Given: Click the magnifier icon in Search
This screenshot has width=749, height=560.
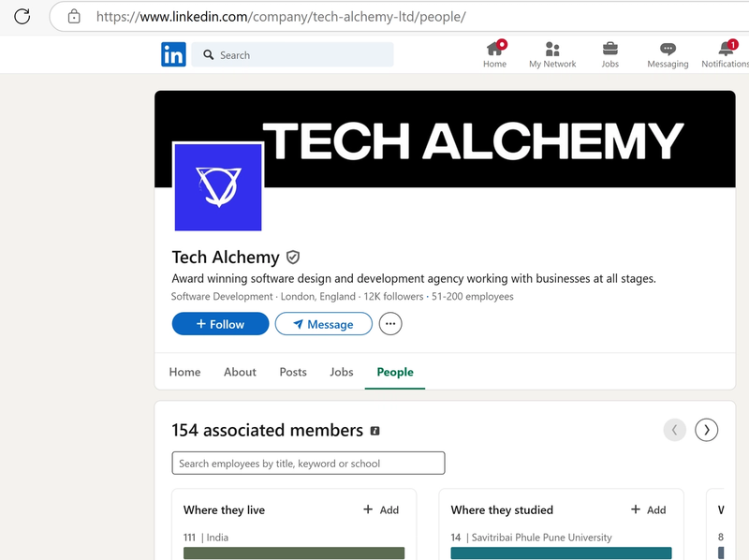Looking at the screenshot, I should [208, 55].
